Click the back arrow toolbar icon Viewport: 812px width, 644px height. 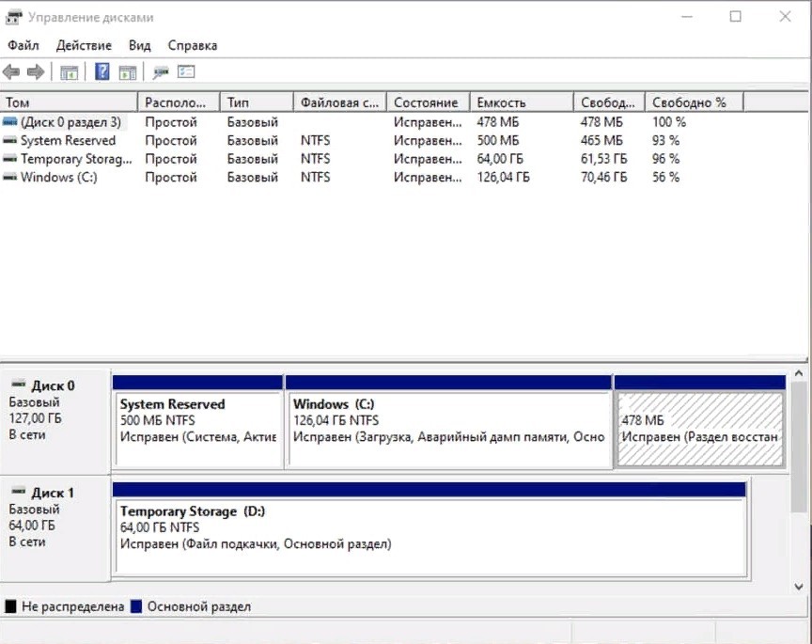coord(11,72)
